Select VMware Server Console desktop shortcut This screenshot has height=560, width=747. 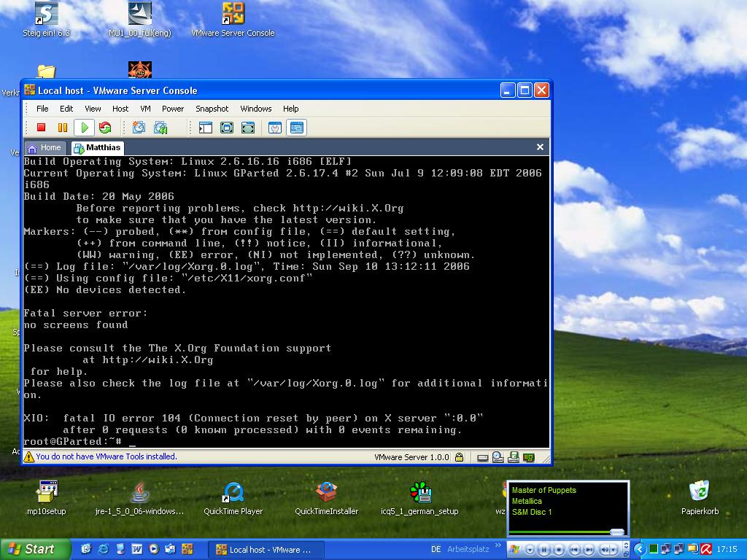pyautogui.click(x=233, y=19)
